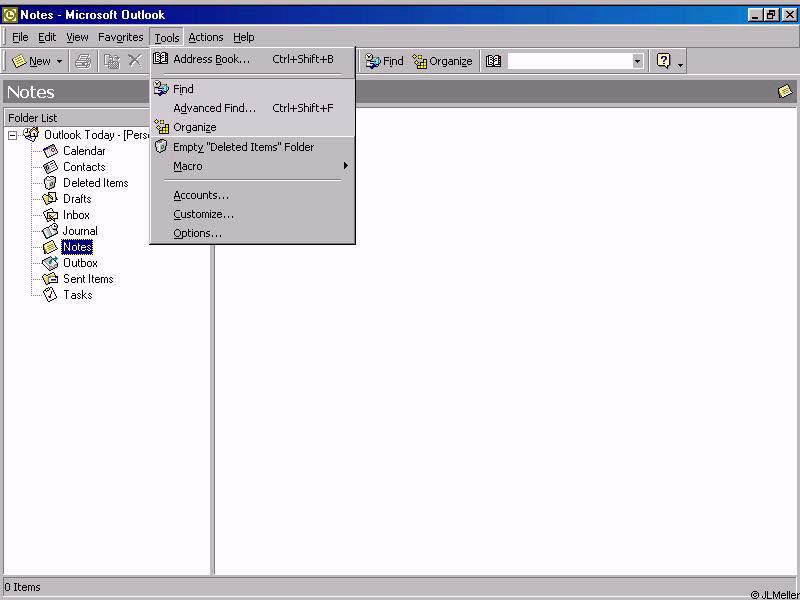This screenshot has width=800, height=600.
Task: Select the Notes folder
Action: point(77,247)
